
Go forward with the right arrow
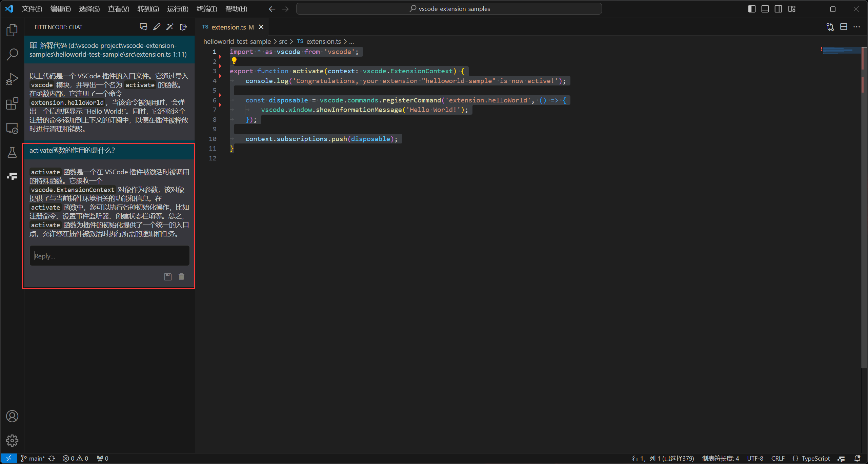pos(285,9)
